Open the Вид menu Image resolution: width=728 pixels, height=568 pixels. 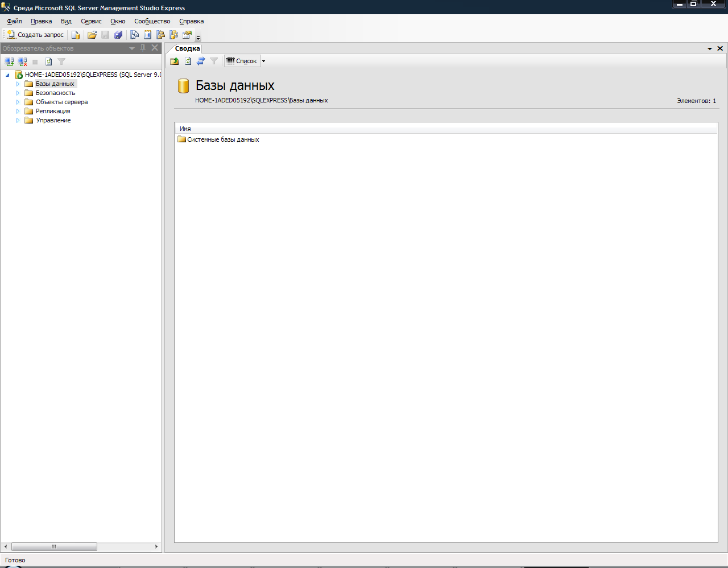(x=66, y=21)
